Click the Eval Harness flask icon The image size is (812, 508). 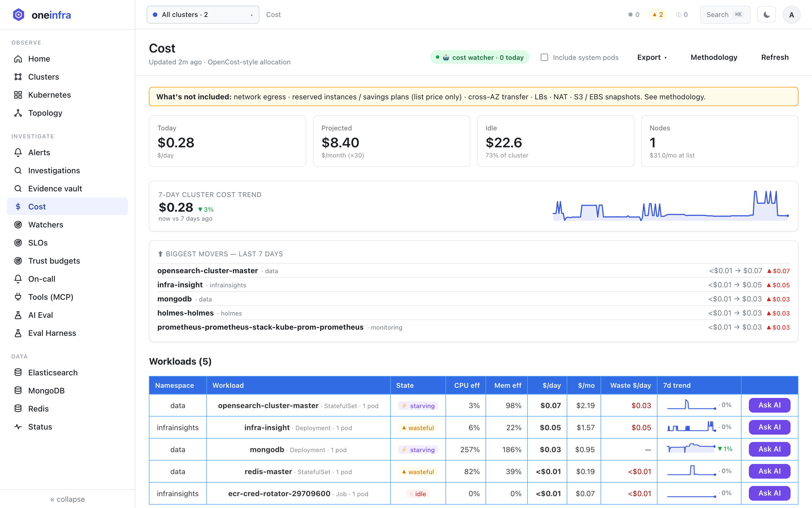[18, 333]
